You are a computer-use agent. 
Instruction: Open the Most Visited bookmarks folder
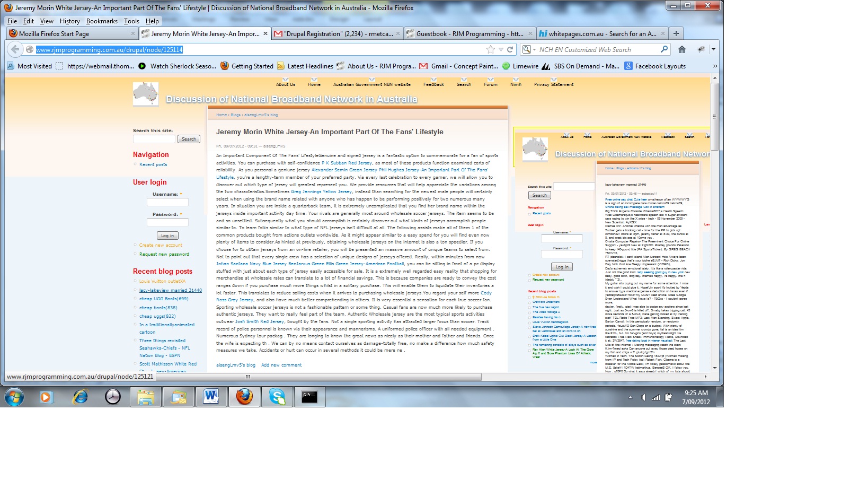(30, 66)
